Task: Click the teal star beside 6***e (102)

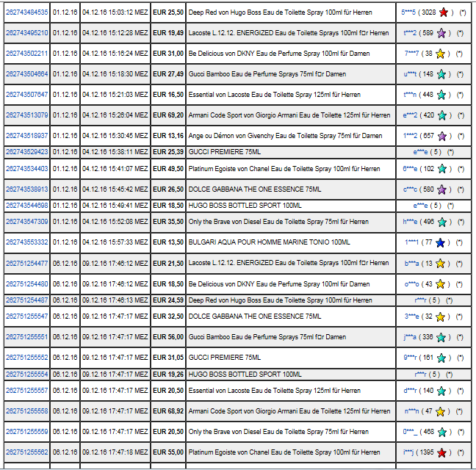Action: pos(442,169)
